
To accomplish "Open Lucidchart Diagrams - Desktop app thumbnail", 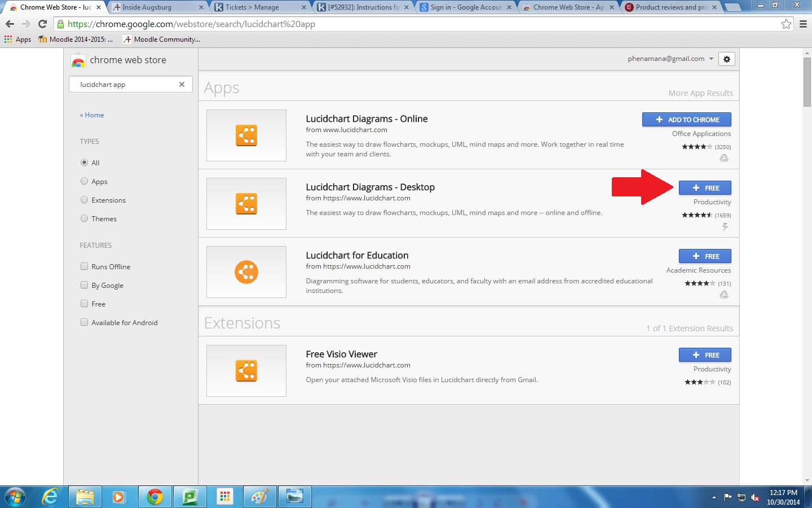I will (246, 204).
